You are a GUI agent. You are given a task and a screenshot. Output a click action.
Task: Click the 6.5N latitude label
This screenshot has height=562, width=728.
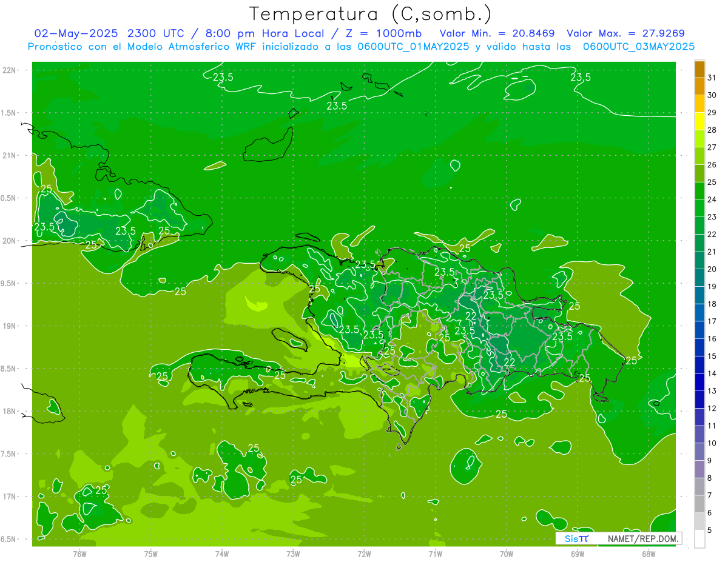point(9,539)
